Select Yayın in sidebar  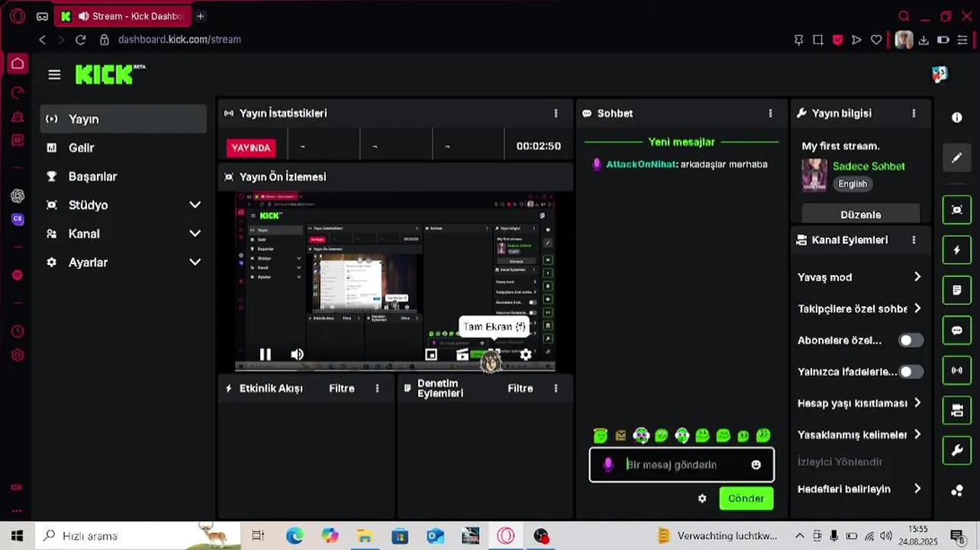point(123,119)
